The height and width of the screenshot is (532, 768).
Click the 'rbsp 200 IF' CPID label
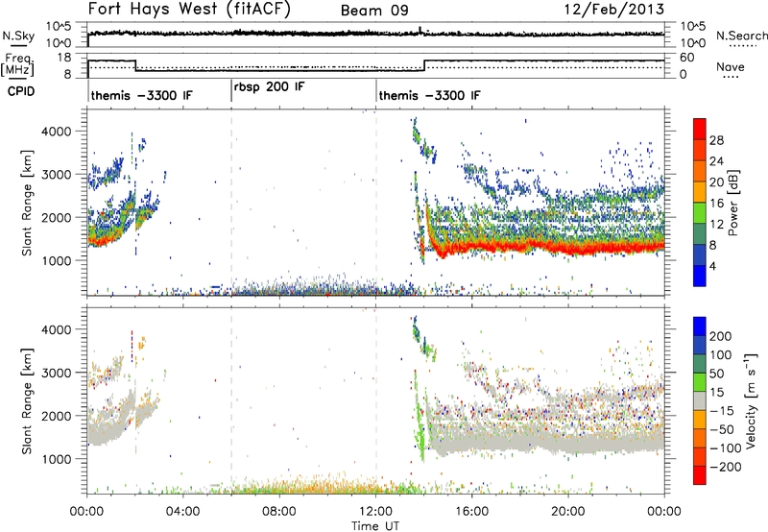(x=270, y=87)
